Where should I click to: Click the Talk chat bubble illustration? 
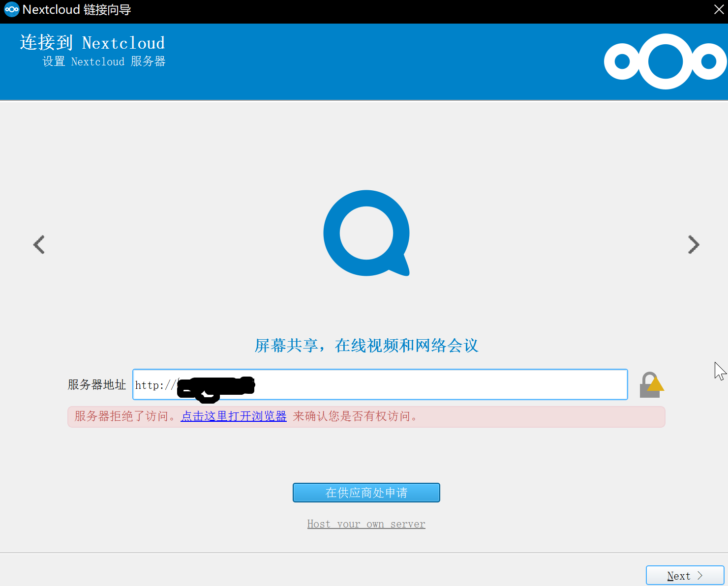[x=366, y=233]
